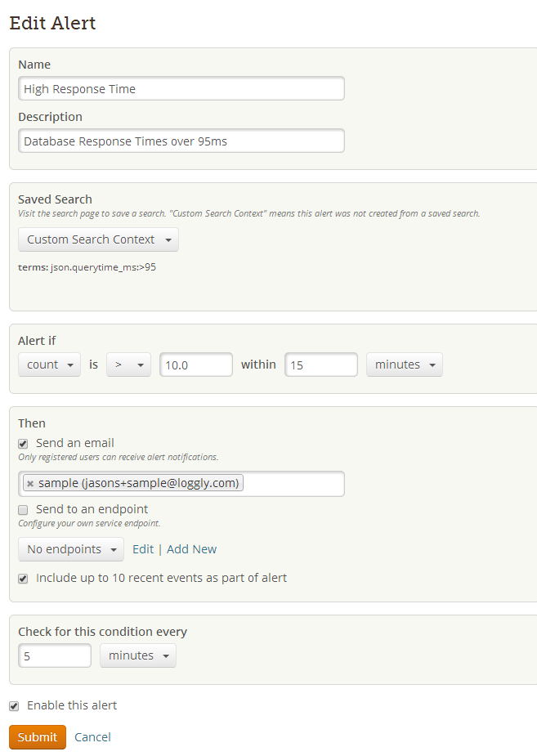This screenshot has height=756, width=537.
Task: Enable the Send to an endpoint checkbox
Action: [23, 509]
